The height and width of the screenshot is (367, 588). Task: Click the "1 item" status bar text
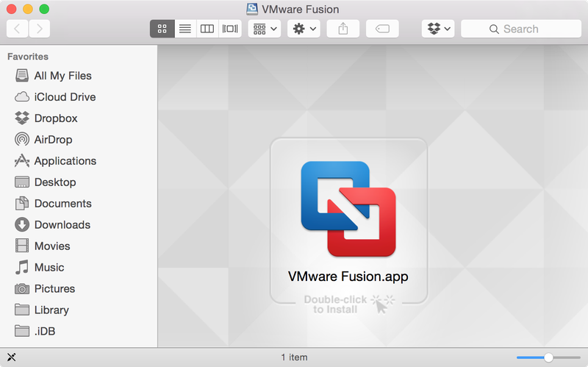[295, 357]
